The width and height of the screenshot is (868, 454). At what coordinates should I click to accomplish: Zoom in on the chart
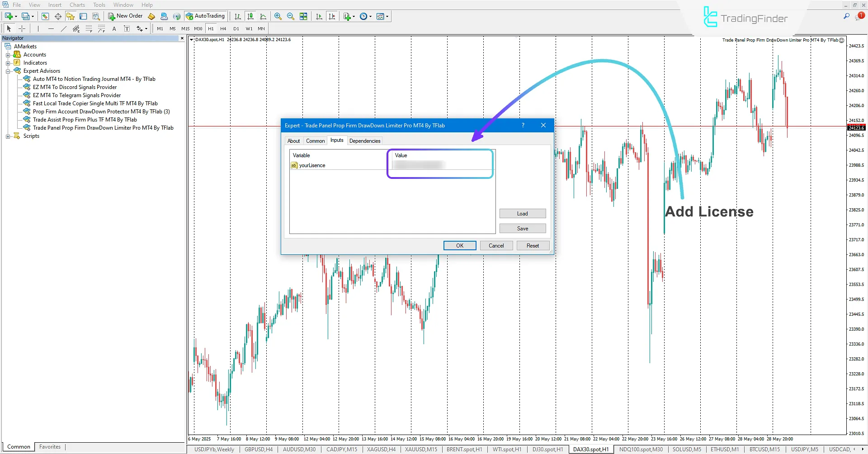point(278,16)
